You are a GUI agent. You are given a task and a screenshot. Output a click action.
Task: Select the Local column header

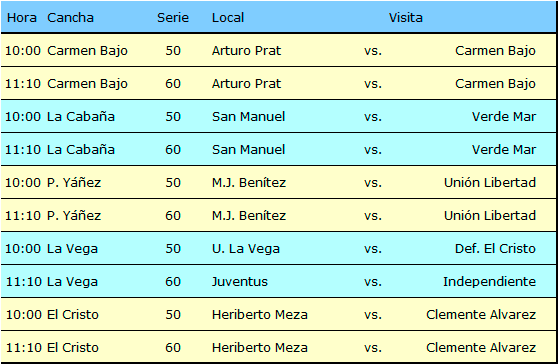pos(228,17)
